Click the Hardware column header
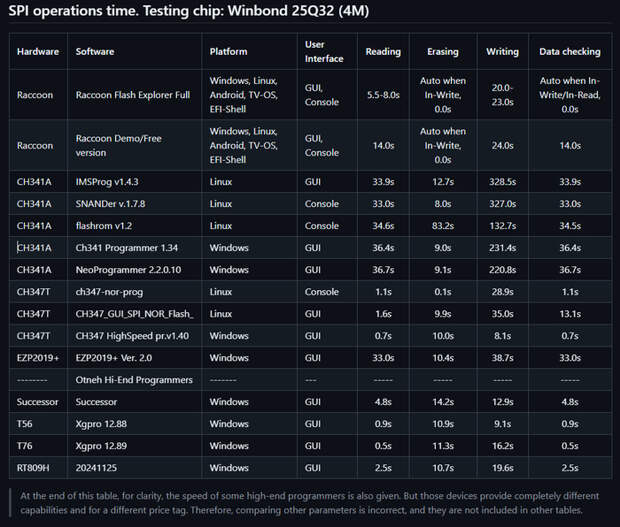 38,51
